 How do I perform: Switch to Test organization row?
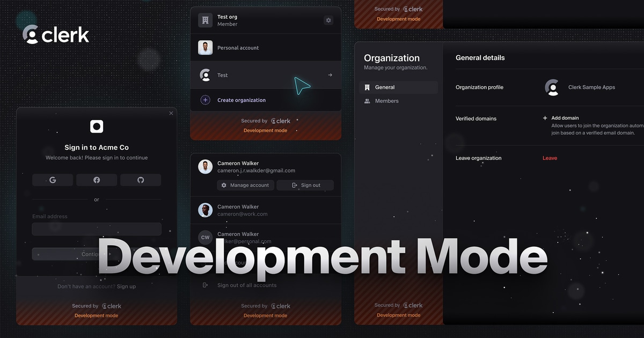click(x=266, y=75)
